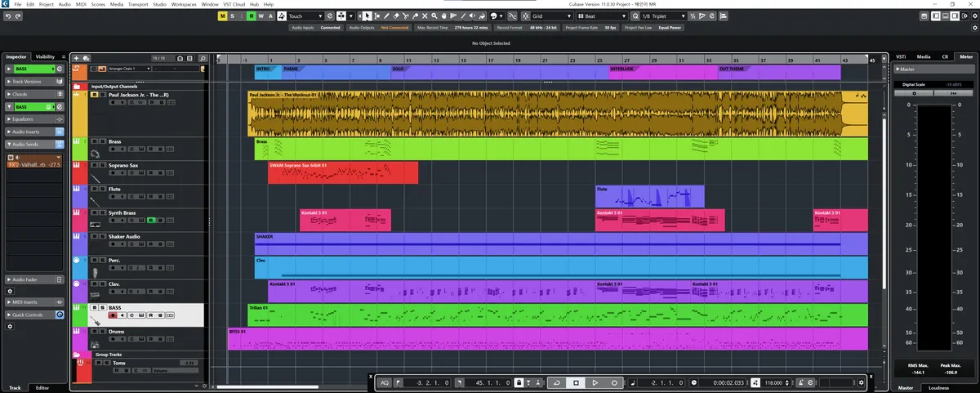
Task: Select the Scissors split tool
Action: point(408,16)
